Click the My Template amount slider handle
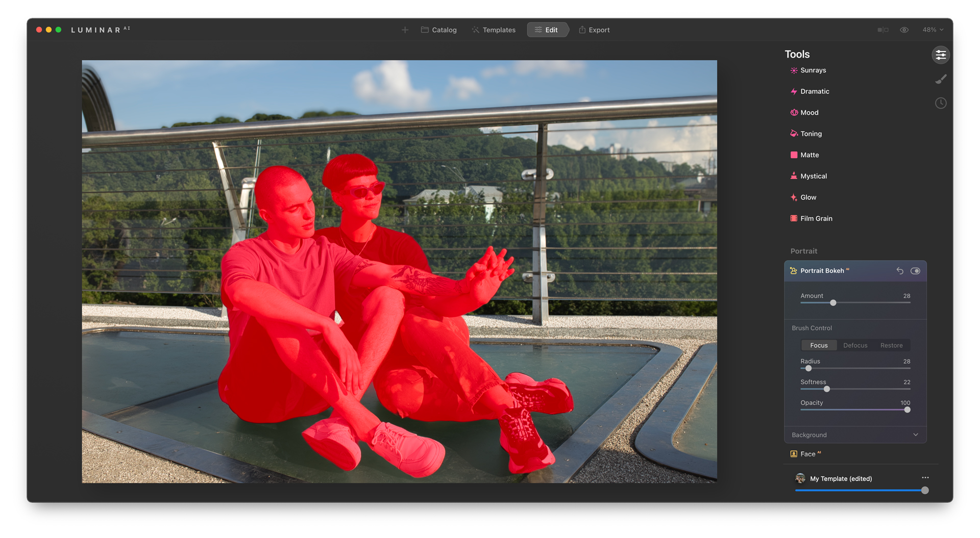 point(925,491)
